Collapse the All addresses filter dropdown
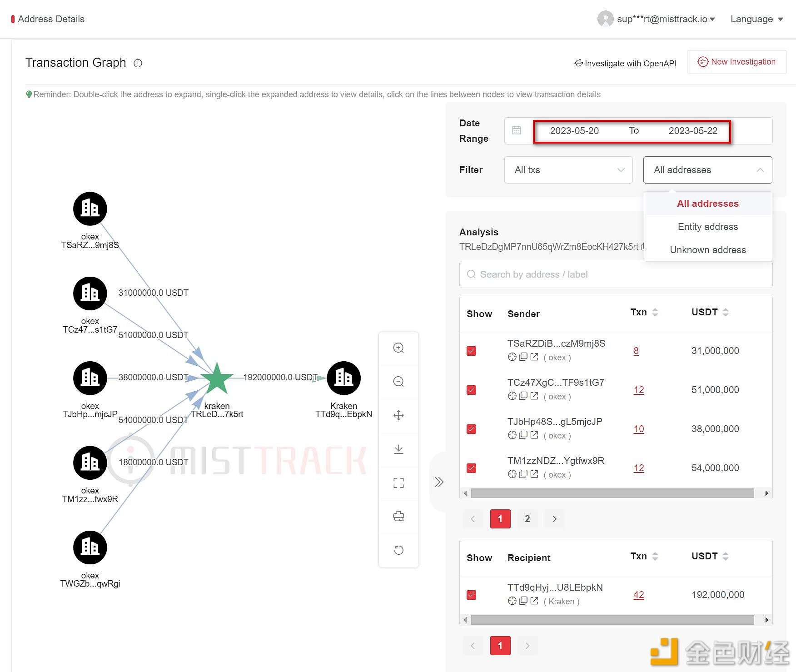 (707, 170)
